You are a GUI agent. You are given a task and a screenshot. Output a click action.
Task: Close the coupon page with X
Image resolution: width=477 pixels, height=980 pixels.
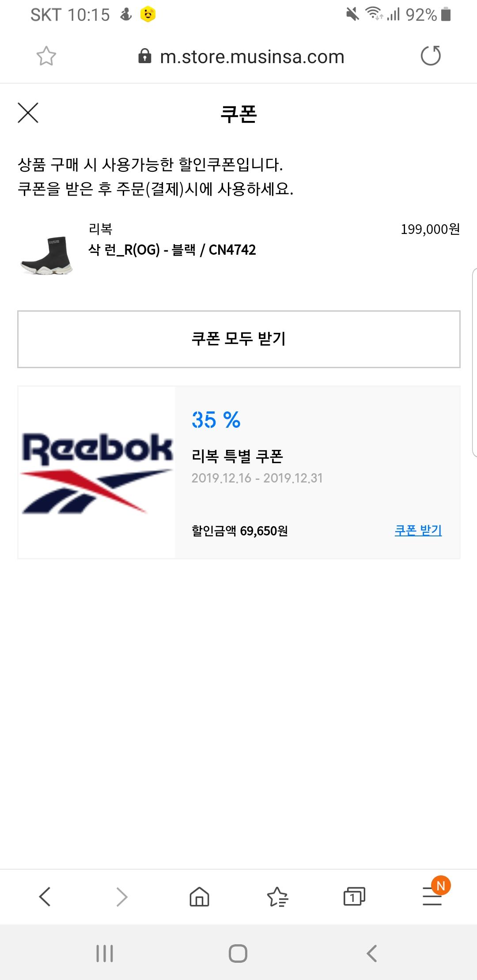click(x=28, y=113)
